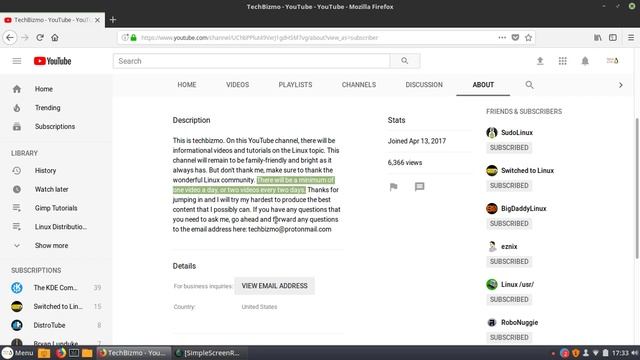Image resolution: width=640 pixels, height=360 pixels.
Task: Click the report user flag icon
Action: pos(393,187)
